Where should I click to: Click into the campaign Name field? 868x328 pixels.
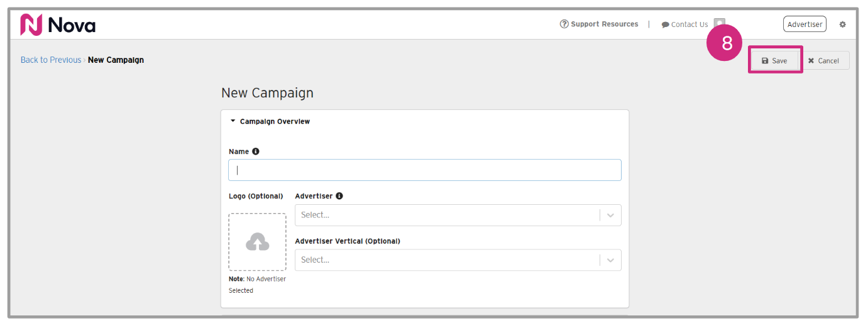click(x=425, y=170)
